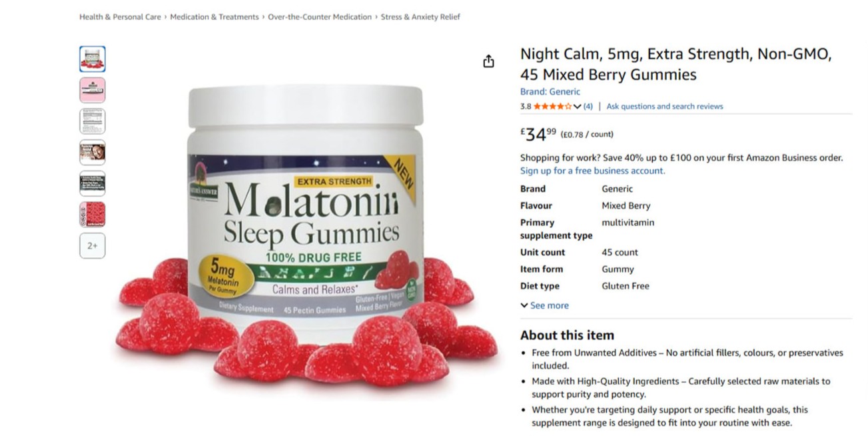View the dark bullet-points thumbnail
The height and width of the screenshot is (436, 868).
click(92, 183)
